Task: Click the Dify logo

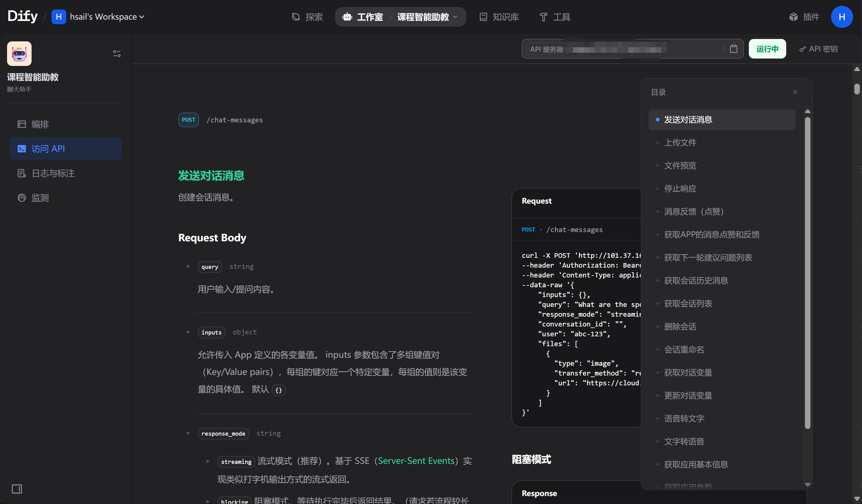Action: 23,16
